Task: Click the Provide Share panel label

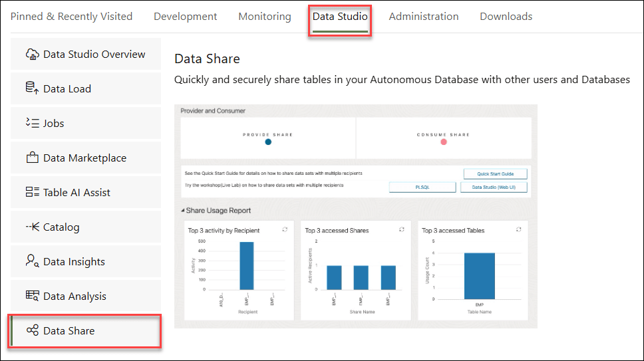Action: tap(268, 134)
